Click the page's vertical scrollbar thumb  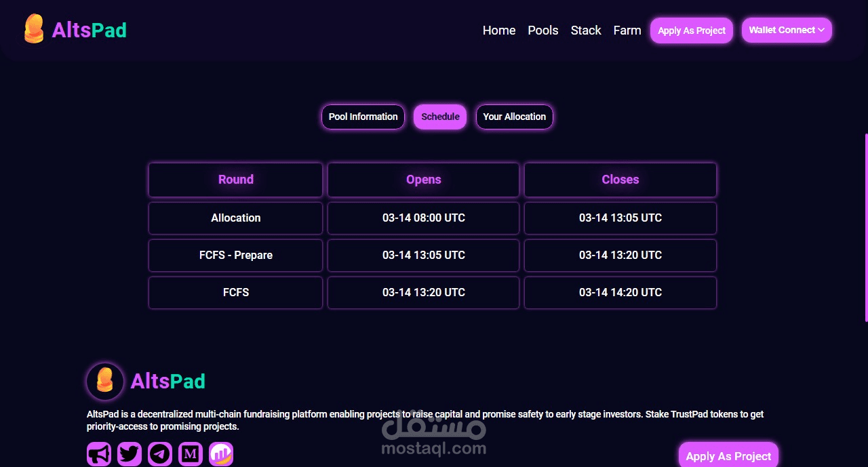coord(866,227)
